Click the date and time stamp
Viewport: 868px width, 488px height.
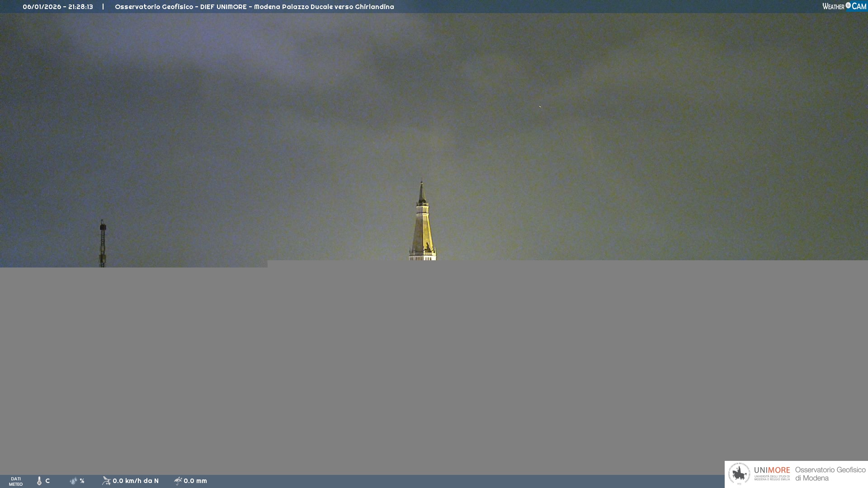point(58,7)
